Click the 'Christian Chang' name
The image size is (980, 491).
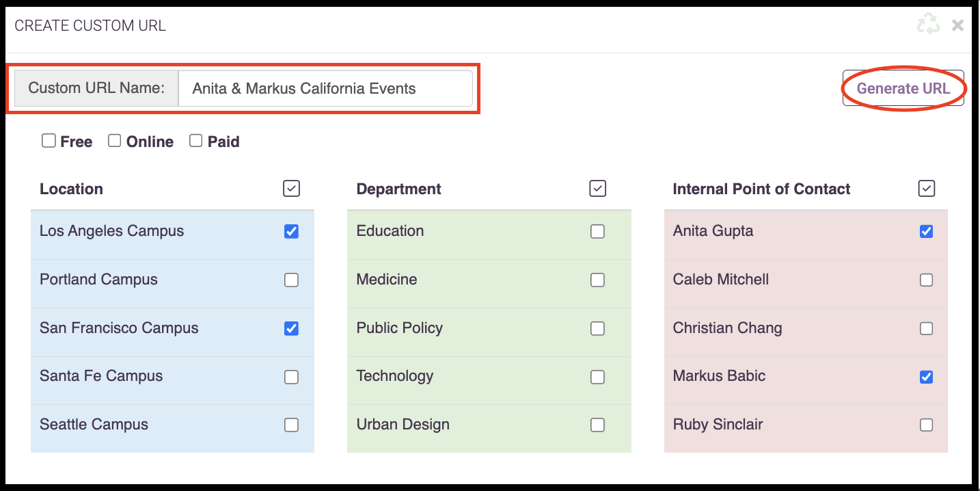[x=727, y=328]
